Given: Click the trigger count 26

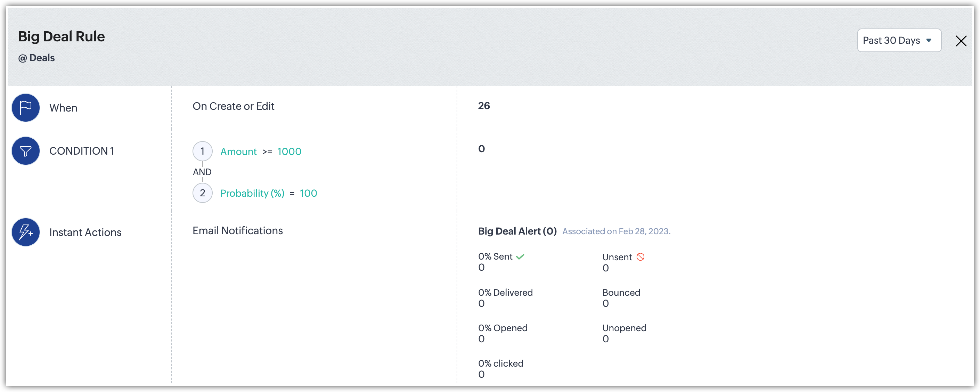Looking at the screenshot, I should 484,106.
